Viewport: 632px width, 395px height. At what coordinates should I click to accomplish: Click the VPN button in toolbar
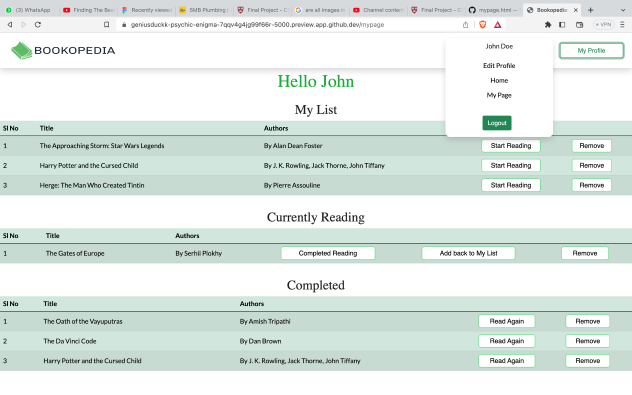click(x=603, y=25)
